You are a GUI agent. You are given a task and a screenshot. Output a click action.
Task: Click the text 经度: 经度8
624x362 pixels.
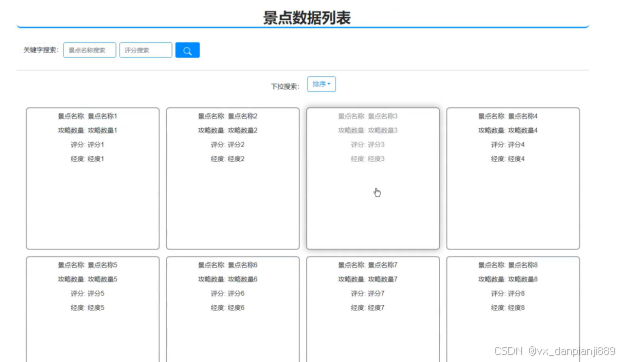tap(508, 308)
